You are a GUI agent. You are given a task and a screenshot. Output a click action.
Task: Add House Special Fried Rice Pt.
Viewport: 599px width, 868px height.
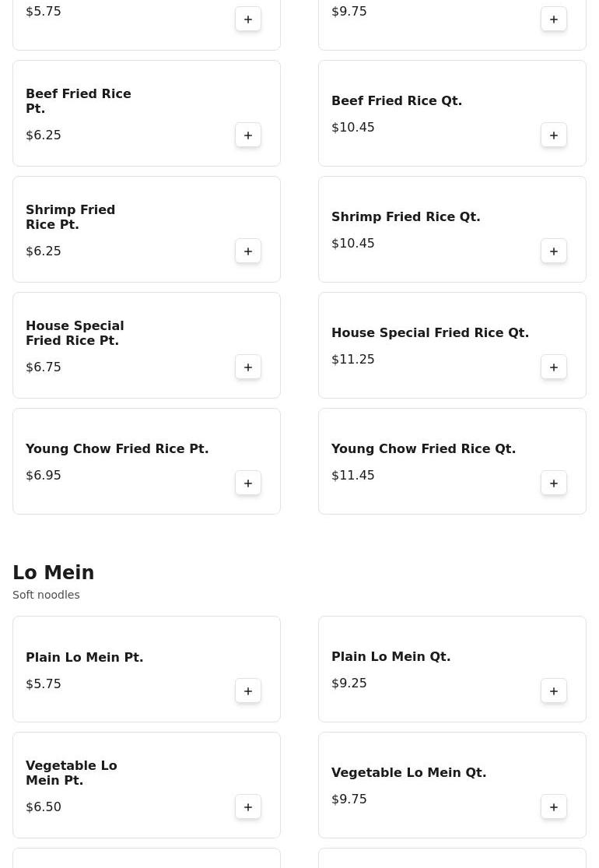coord(248,367)
